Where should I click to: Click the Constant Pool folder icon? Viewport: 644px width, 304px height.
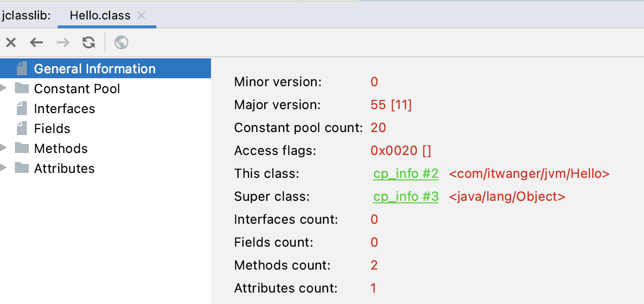pos(21,89)
